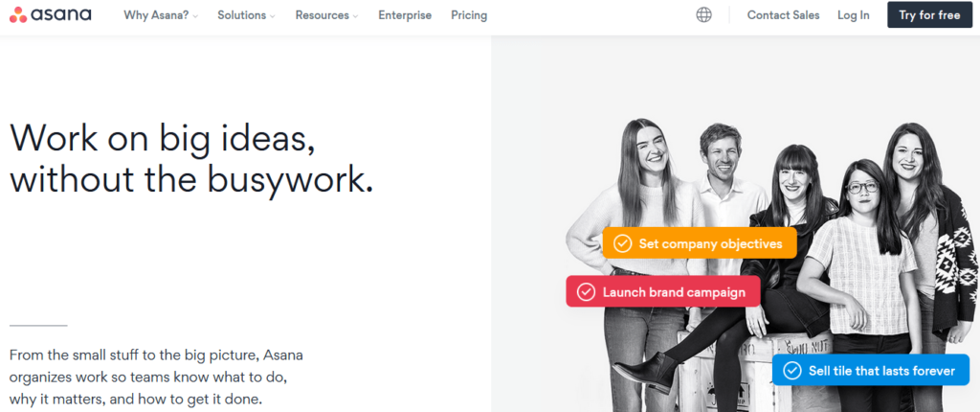This screenshot has width=980, height=412.
Task: Expand the Why Asana? chevron
Action: pyautogui.click(x=195, y=16)
